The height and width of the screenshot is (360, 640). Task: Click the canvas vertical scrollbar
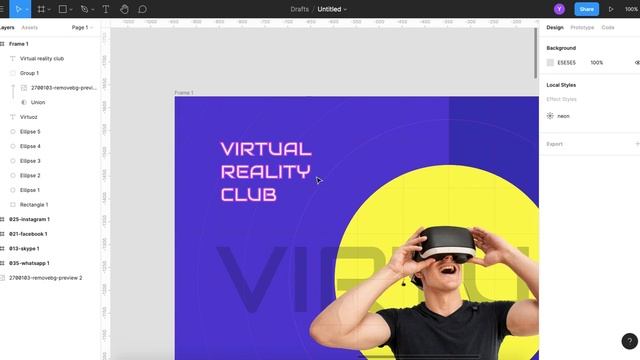click(x=536, y=53)
